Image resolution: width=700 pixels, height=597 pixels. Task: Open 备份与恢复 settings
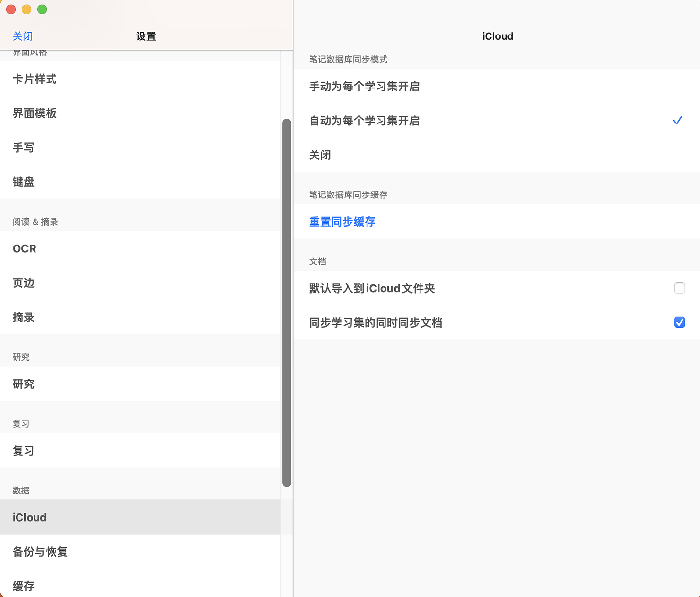point(140,552)
